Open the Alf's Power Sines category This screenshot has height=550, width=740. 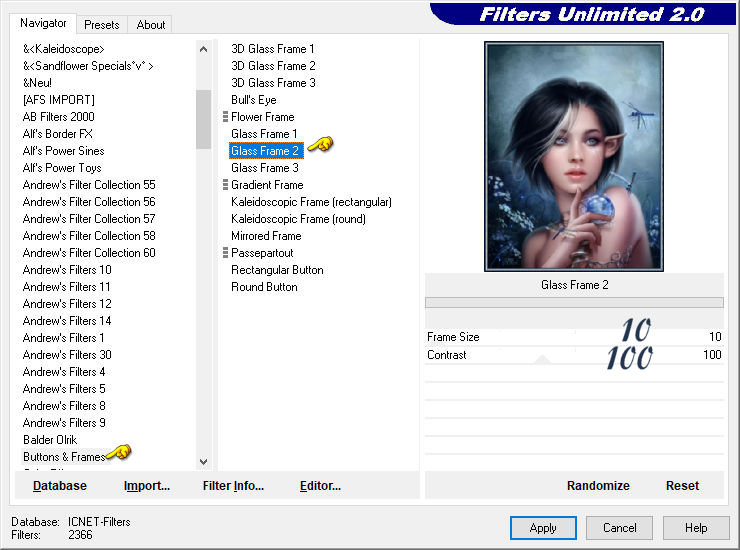coord(63,151)
